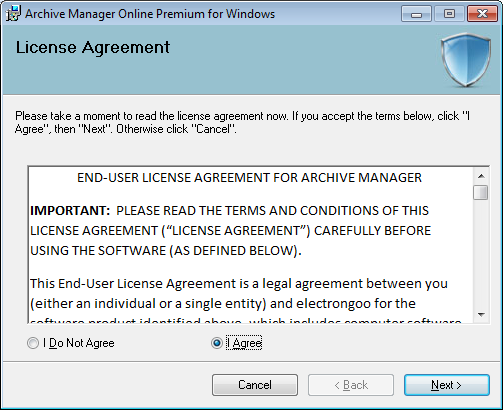This screenshot has width=503, height=410.
Task: Maximize the installer window
Action: click(449, 14)
